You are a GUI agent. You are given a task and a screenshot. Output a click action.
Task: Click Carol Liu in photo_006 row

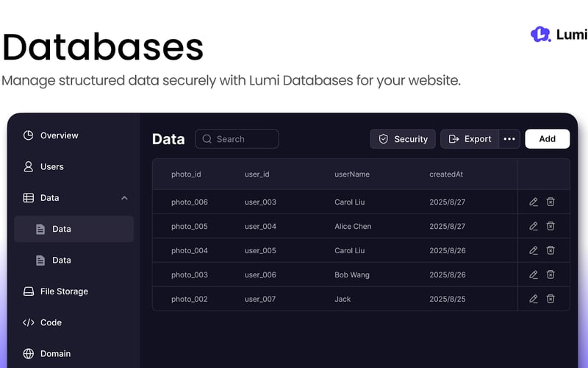click(x=350, y=202)
